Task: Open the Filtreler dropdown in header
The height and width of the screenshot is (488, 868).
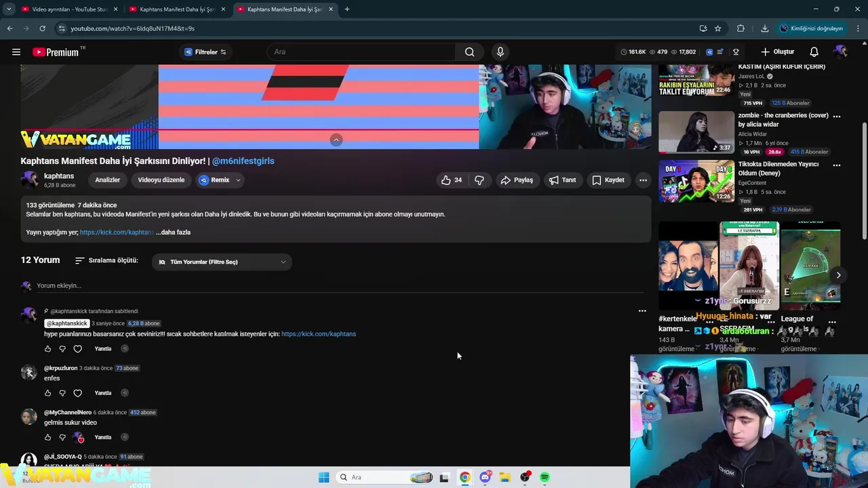Action: click(x=205, y=52)
